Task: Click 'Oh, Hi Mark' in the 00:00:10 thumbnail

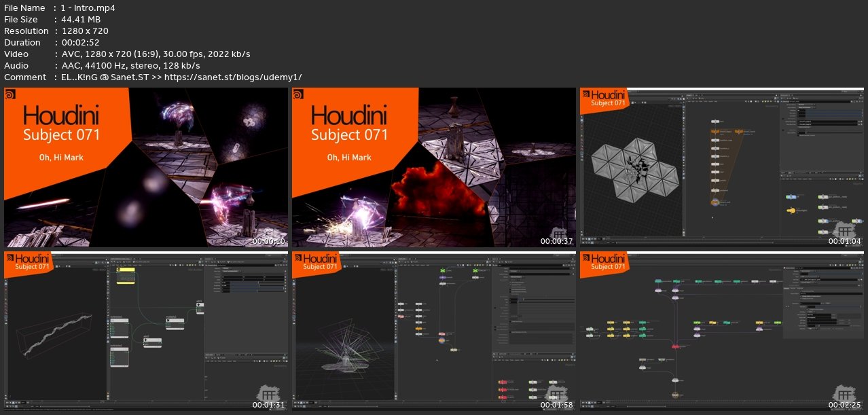Action: tap(61, 158)
